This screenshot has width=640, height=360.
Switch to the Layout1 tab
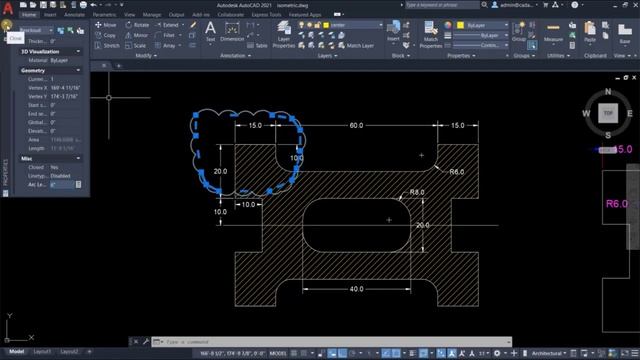42,351
